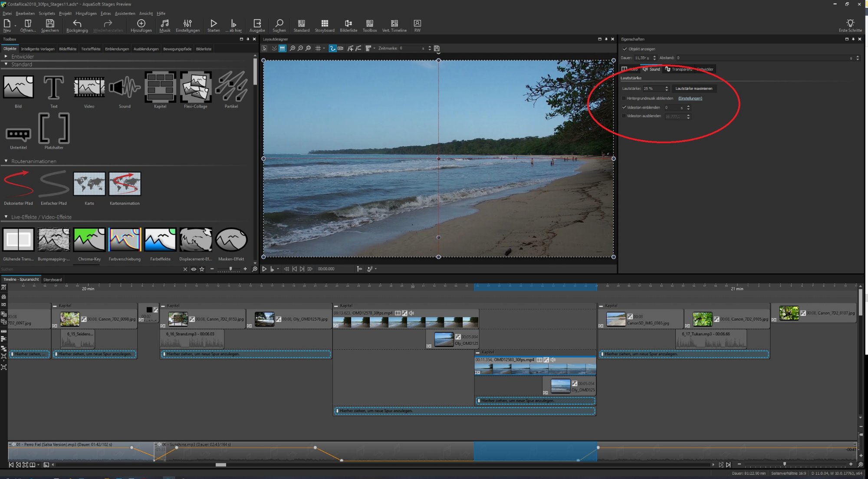Open the Assistenten menu
The width and height of the screenshot is (868, 479).
[x=125, y=13]
